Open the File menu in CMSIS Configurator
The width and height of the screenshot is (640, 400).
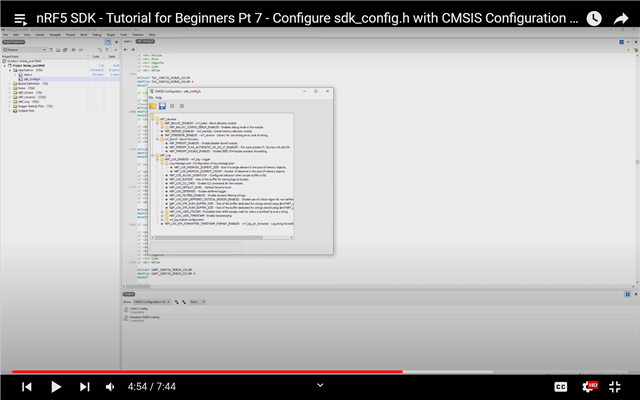(151, 97)
